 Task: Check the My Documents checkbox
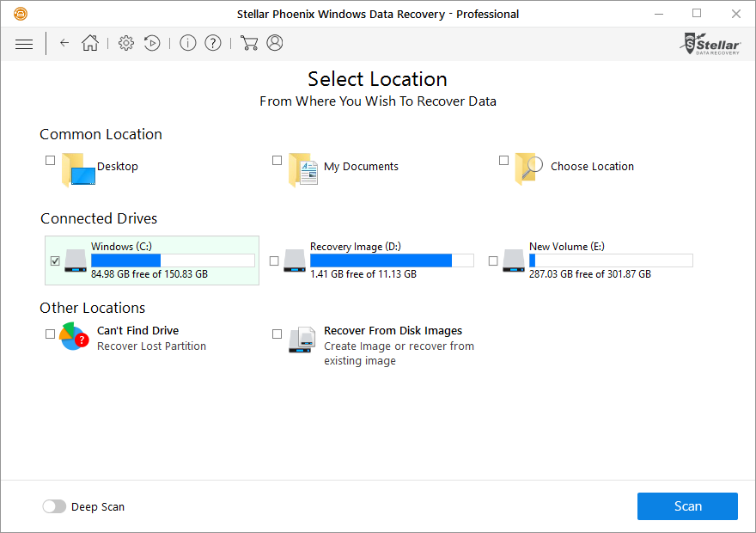277,160
